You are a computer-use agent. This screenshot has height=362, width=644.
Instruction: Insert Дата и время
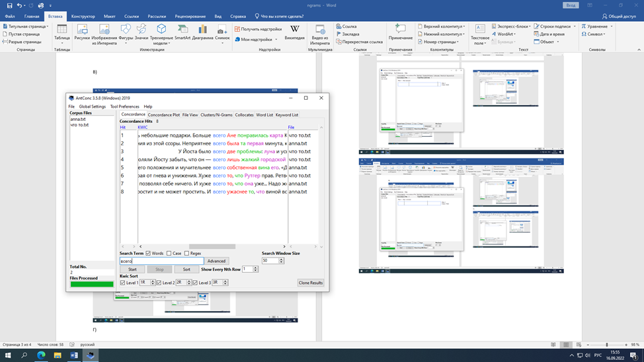coord(549,34)
